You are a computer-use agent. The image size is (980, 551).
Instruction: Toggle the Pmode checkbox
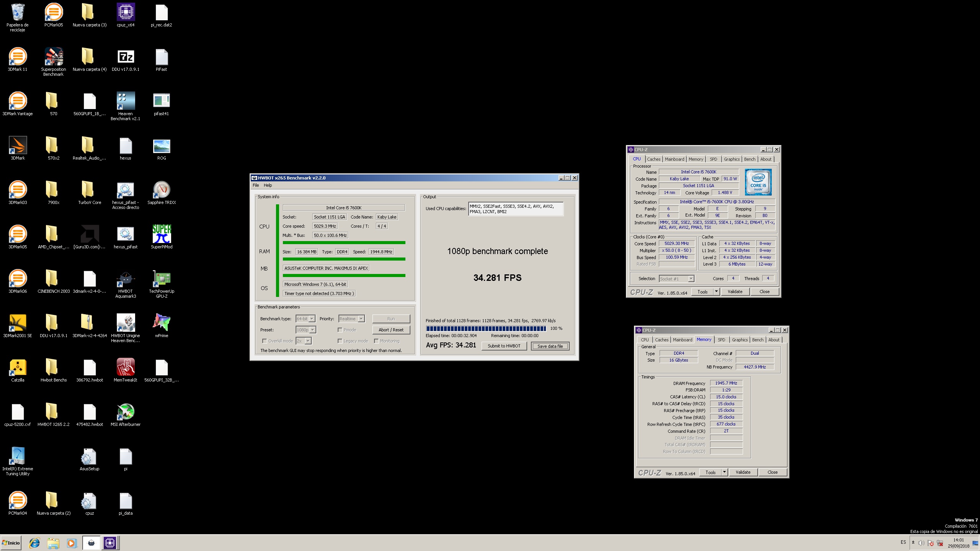click(340, 330)
